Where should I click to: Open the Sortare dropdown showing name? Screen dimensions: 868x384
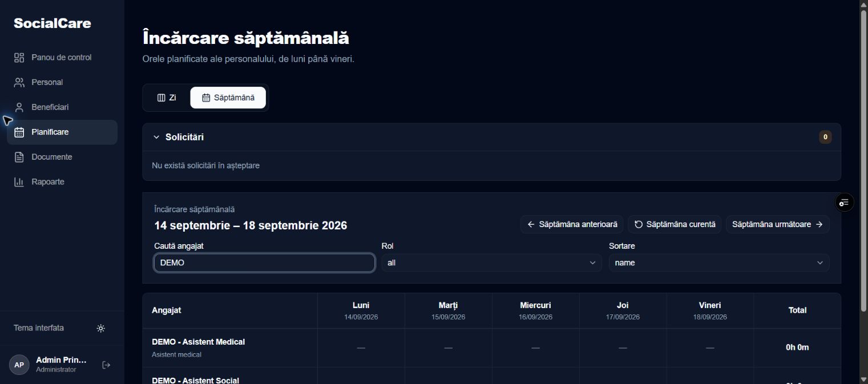(719, 262)
